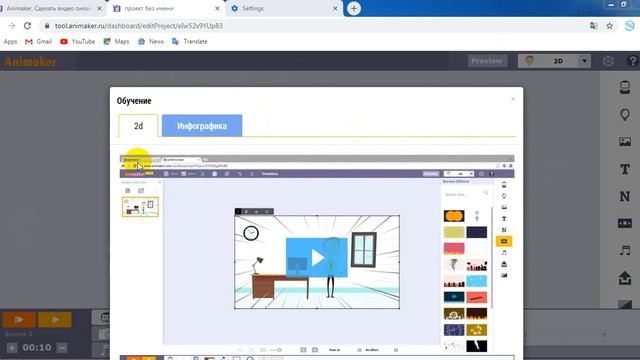Open a new browser tab

click(x=354, y=8)
